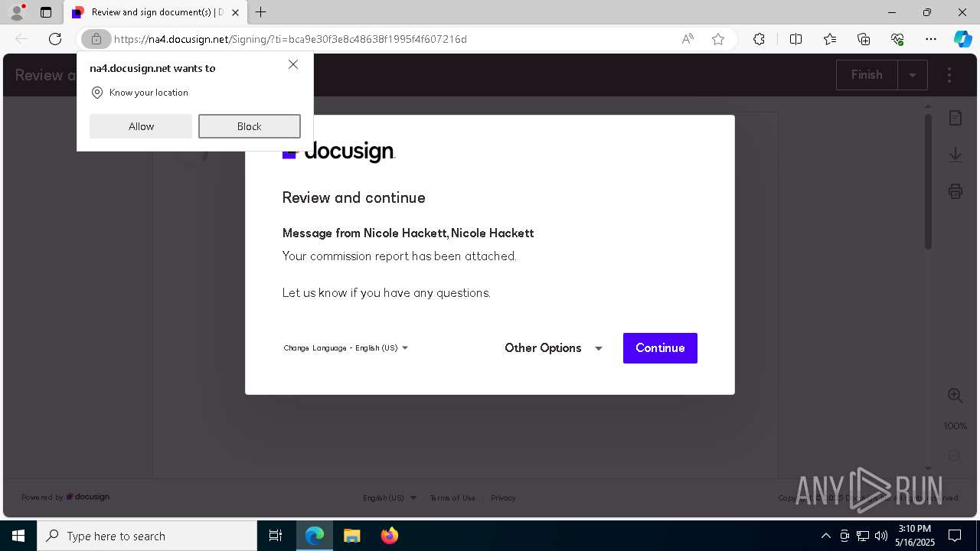This screenshot has height=551, width=980.
Task: Click the Continue button
Action: (x=660, y=348)
